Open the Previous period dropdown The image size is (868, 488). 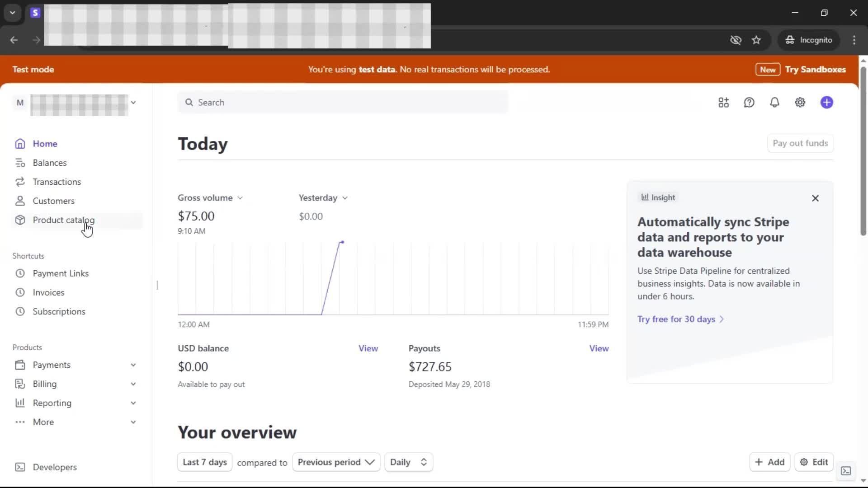coord(336,462)
